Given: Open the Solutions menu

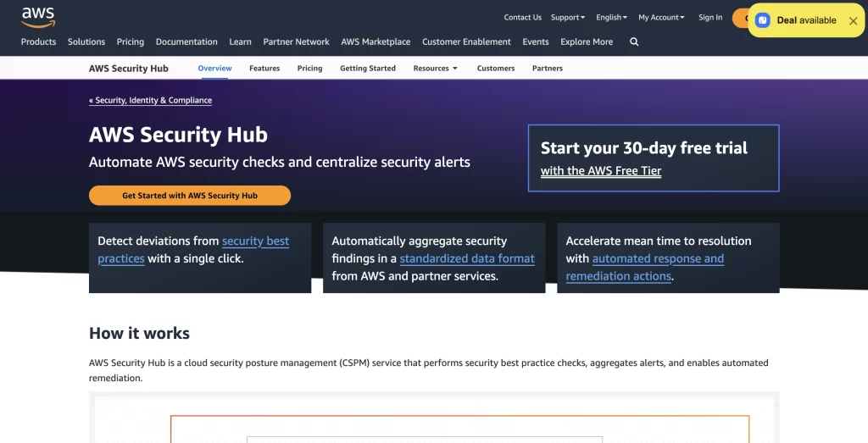Looking at the screenshot, I should (86, 42).
